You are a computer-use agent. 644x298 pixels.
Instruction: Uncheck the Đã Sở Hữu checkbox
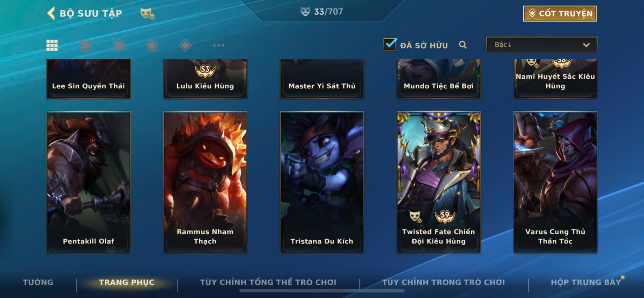pyautogui.click(x=390, y=44)
